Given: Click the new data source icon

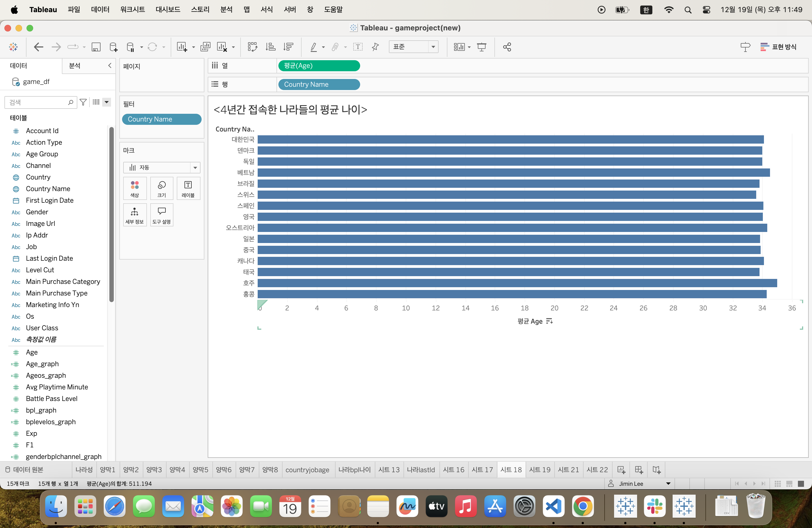Looking at the screenshot, I should [113, 47].
